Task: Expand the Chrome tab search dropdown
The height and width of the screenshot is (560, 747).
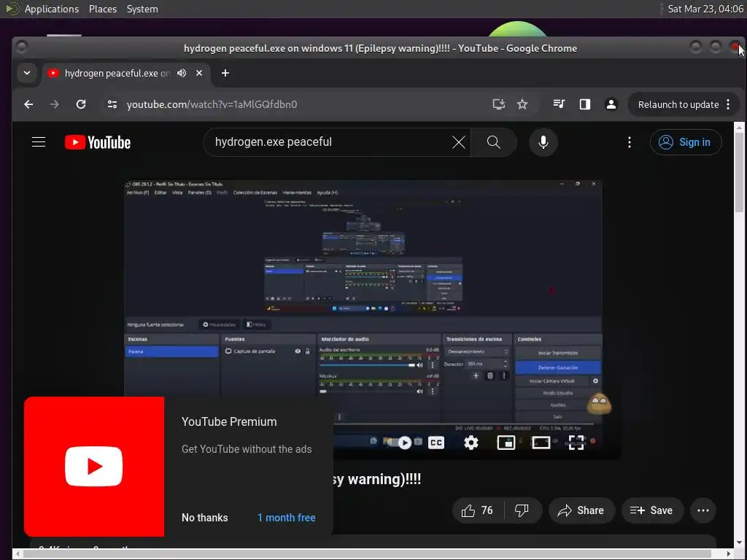Action: click(27, 73)
